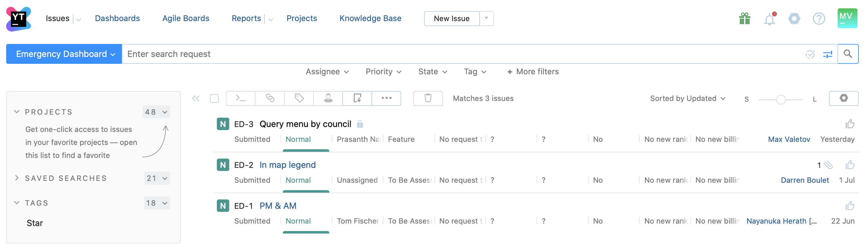Open the MV user avatar menu
Screen dimensions: 868x249
point(847,18)
